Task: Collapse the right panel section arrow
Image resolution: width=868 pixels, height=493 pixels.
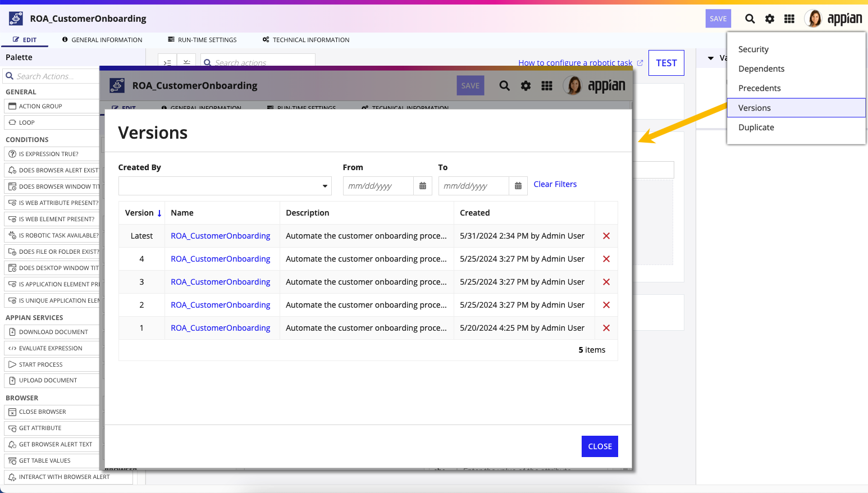Action: [711, 58]
